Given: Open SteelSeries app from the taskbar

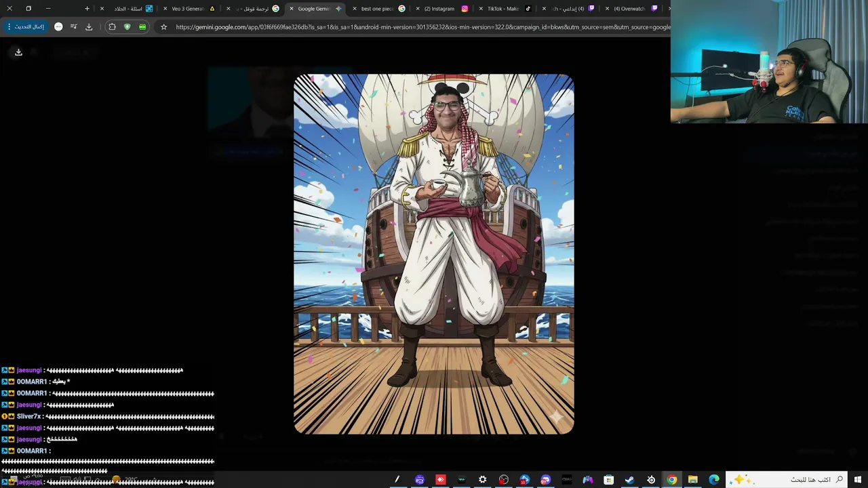Looking at the screenshot, I should click(x=650, y=480).
